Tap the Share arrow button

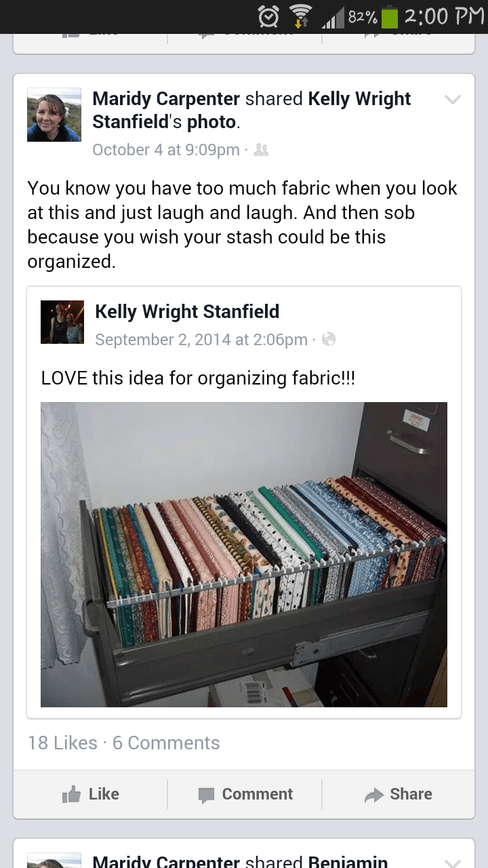[x=398, y=794]
